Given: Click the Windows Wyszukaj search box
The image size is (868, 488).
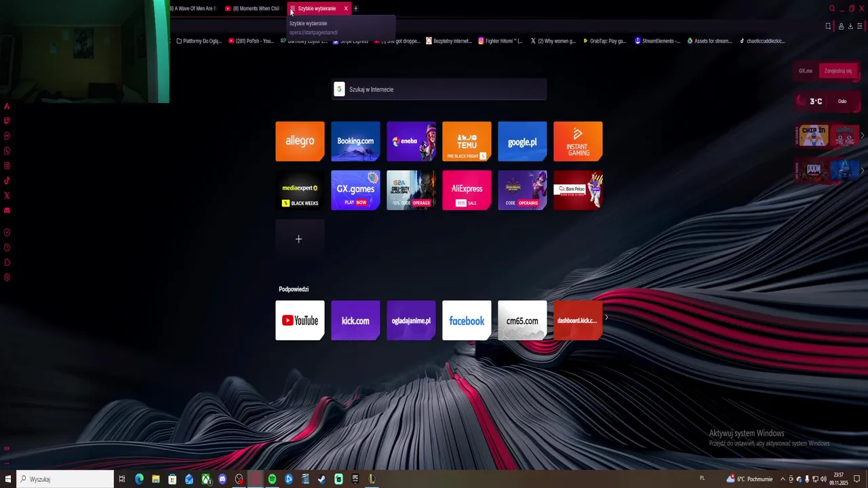Looking at the screenshot, I should [x=65, y=479].
